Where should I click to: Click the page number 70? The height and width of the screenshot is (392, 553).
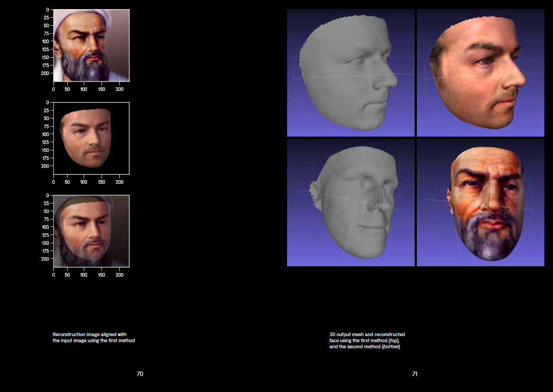[x=140, y=374]
